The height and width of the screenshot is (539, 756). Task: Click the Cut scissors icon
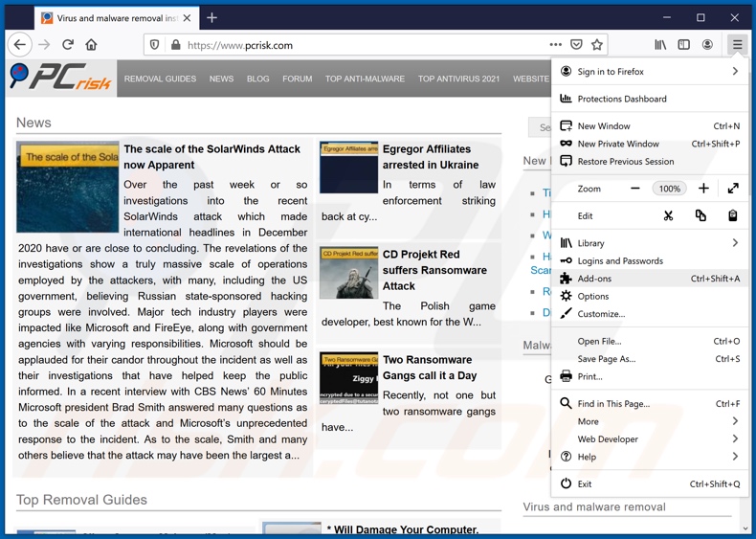pos(668,216)
